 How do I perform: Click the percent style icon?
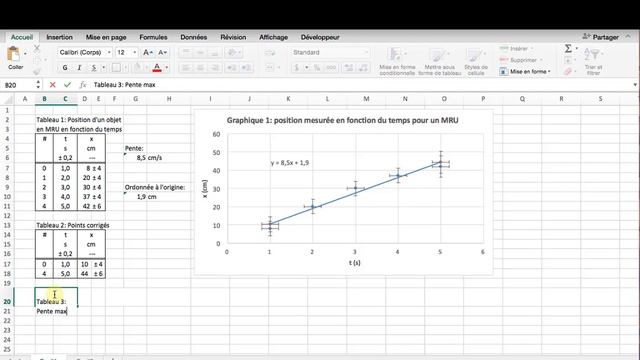coord(317,68)
